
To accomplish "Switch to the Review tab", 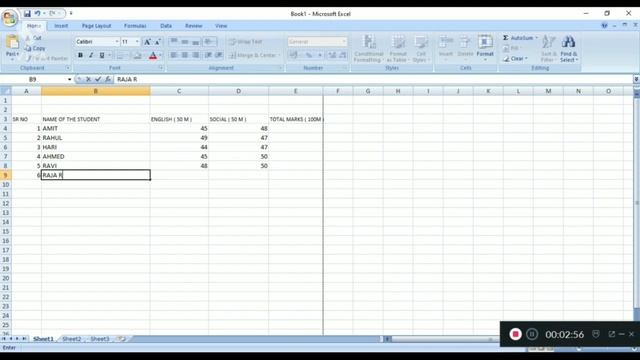I will point(193,26).
